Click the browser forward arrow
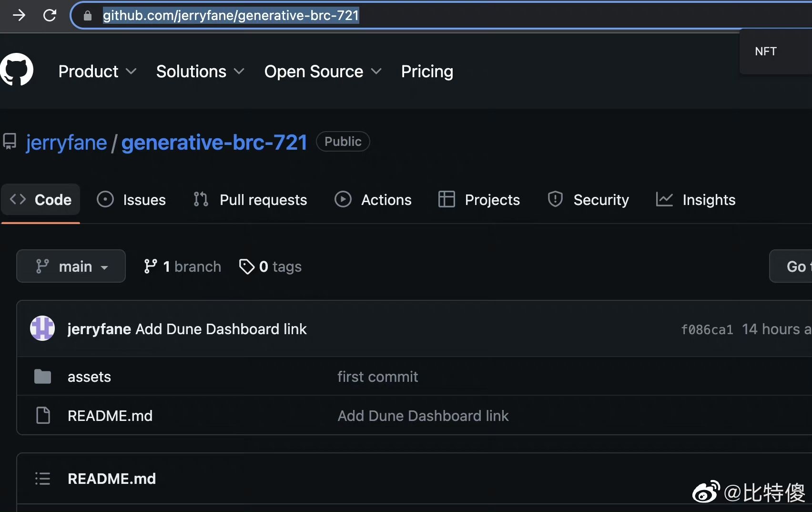The height and width of the screenshot is (512, 812). click(x=19, y=15)
